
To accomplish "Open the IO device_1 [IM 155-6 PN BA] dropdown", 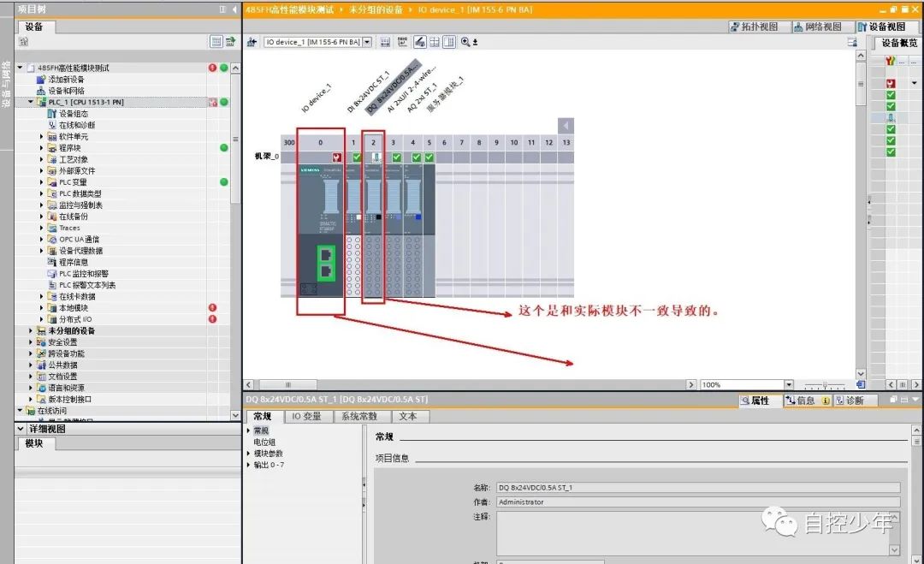I will click(370, 42).
